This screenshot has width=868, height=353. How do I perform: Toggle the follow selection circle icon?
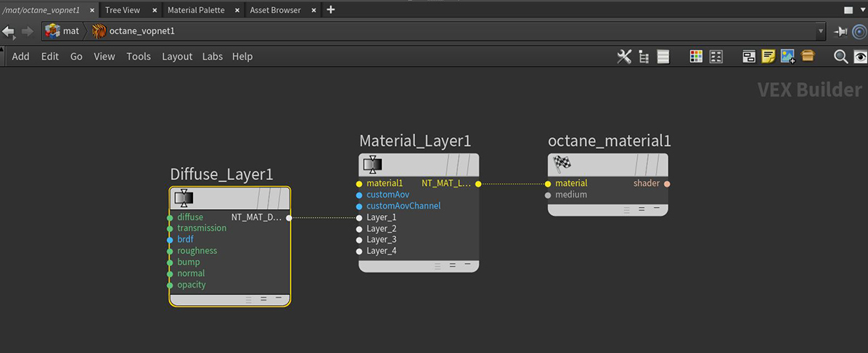coord(859,31)
